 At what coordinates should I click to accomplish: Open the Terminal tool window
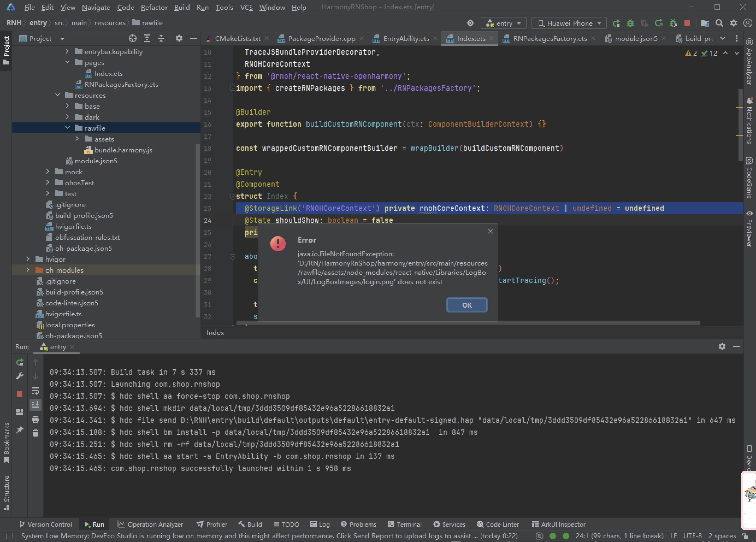tap(405, 524)
